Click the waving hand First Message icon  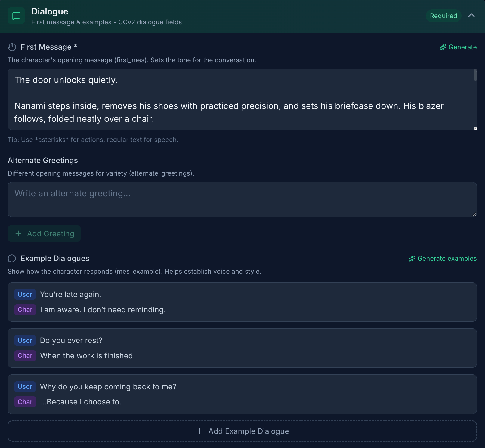pyautogui.click(x=12, y=47)
